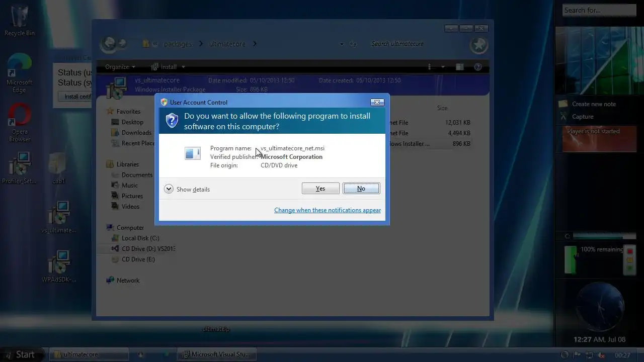Select Documents library in navigation pane
Screen dimensions: 644x362
point(137,175)
